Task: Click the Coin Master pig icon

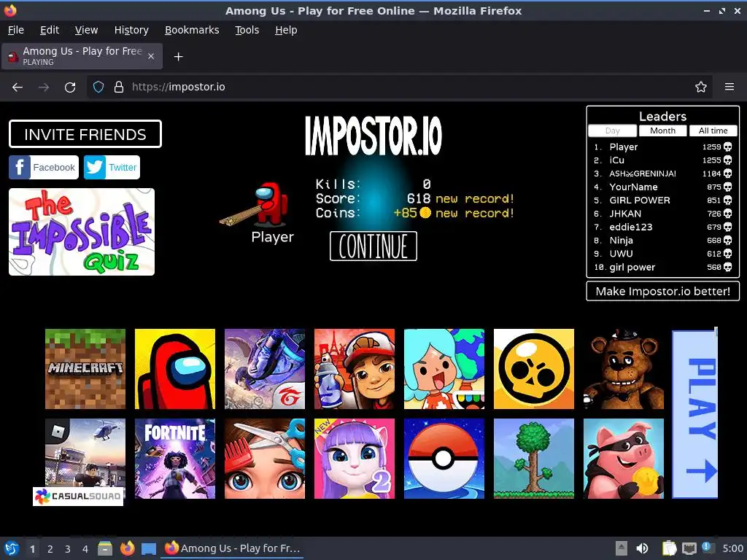Action: click(624, 459)
